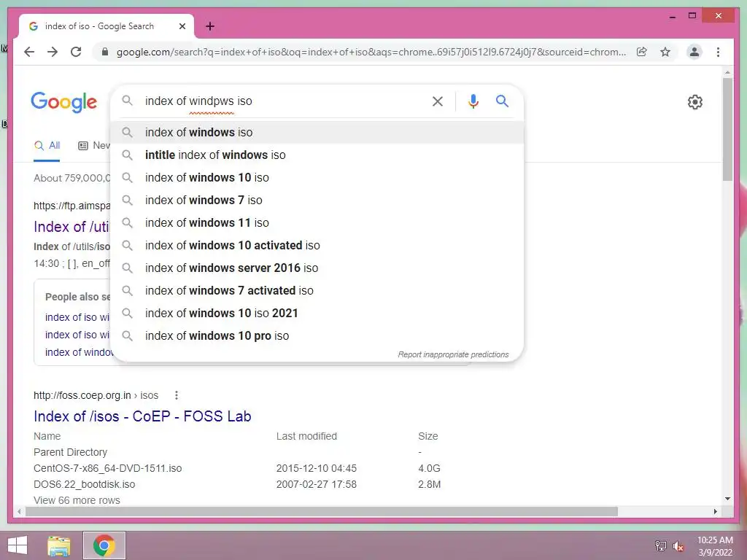The height and width of the screenshot is (560, 747).
Task: Click the address bar URL
Action: coord(371,52)
